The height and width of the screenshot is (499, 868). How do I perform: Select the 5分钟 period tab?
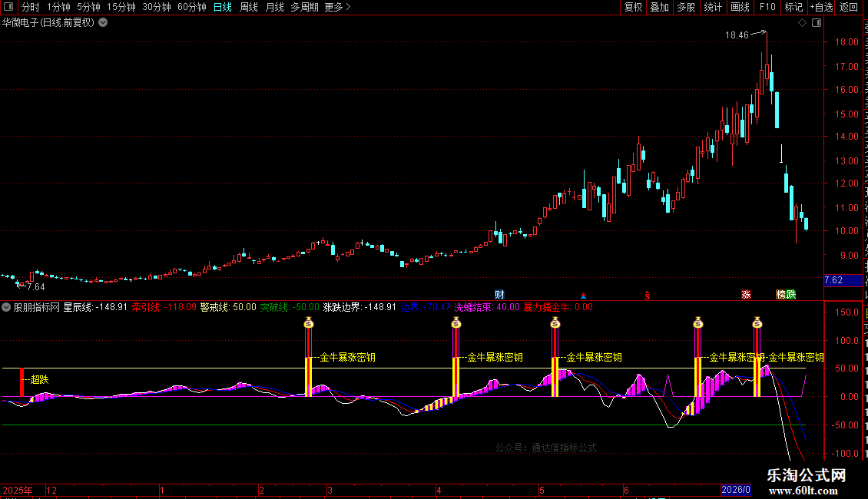(x=88, y=7)
